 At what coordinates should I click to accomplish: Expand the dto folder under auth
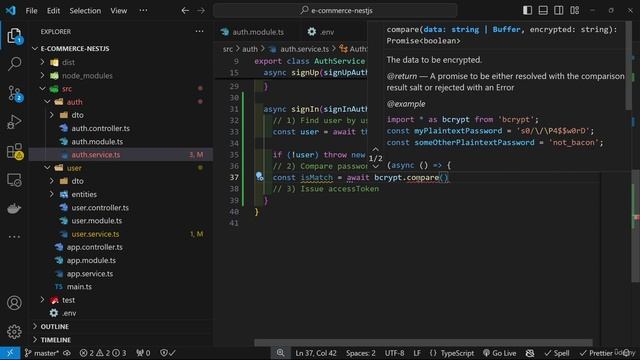click(x=52, y=115)
